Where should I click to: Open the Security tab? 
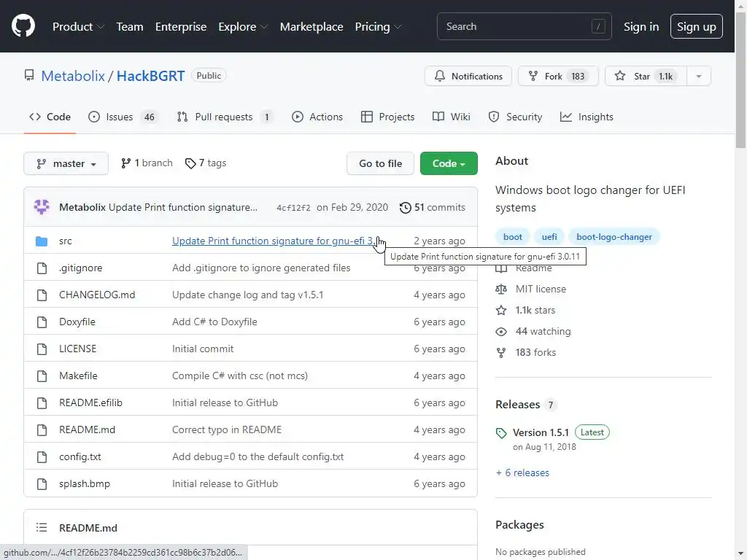pyautogui.click(x=515, y=117)
